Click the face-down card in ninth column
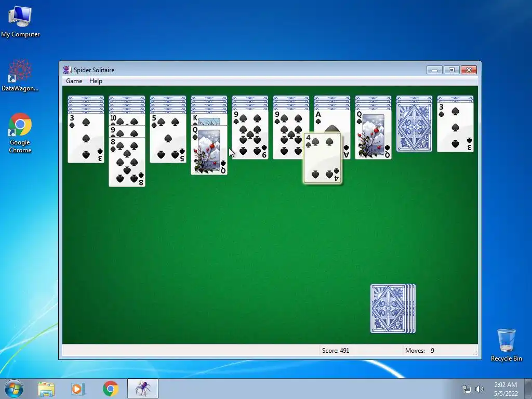The width and height of the screenshot is (532, 399). pyautogui.click(x=414, y=127)
